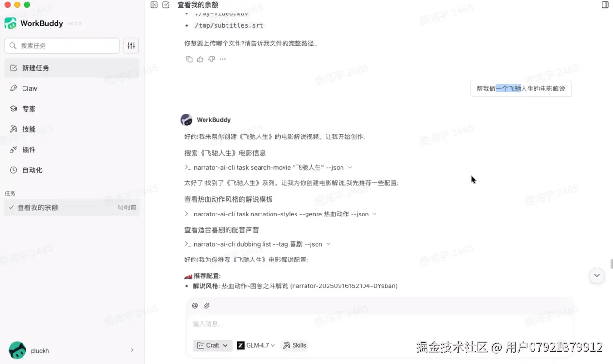The image size is (613, 364).
Task: Give thumbs down to the reply
Action: pos(211,59)
